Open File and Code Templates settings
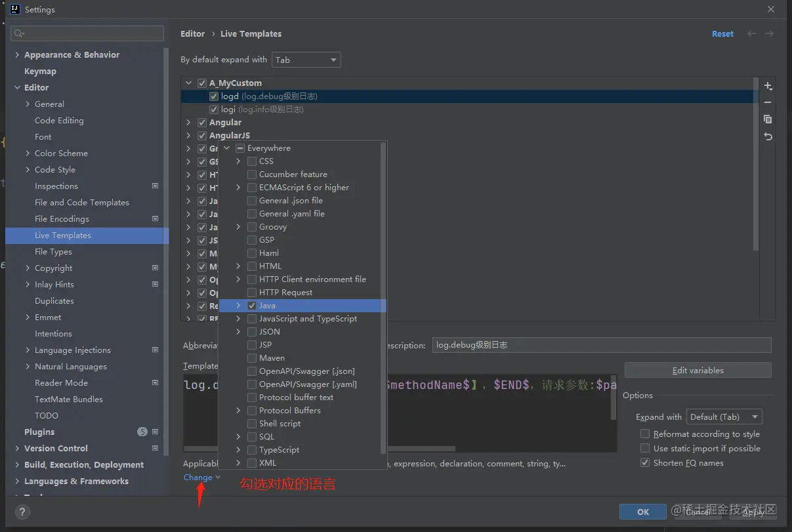Screen dimensions: 792x532 (x=82, y=203)
